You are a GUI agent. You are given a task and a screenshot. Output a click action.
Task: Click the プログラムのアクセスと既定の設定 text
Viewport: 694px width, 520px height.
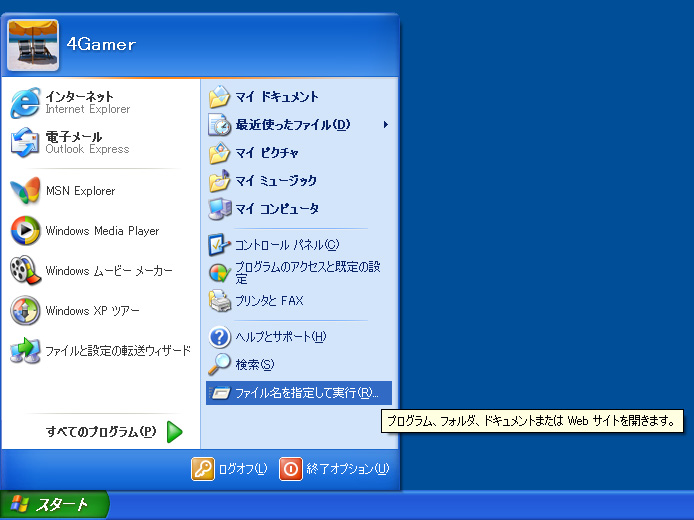pos(308,273)
